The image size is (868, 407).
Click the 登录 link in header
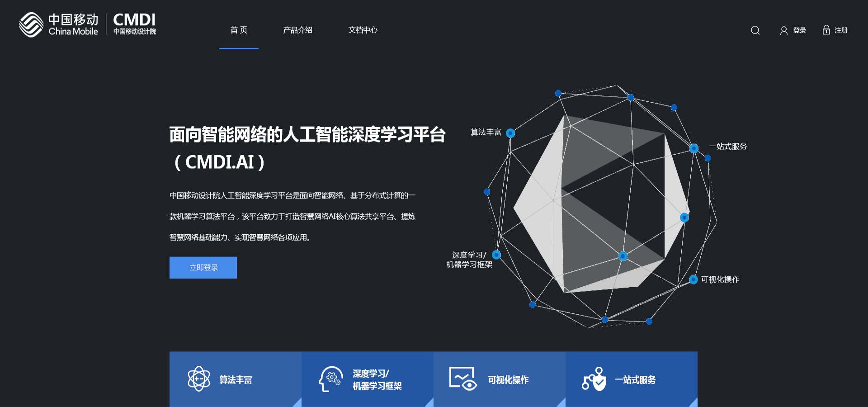coord(800,30)
